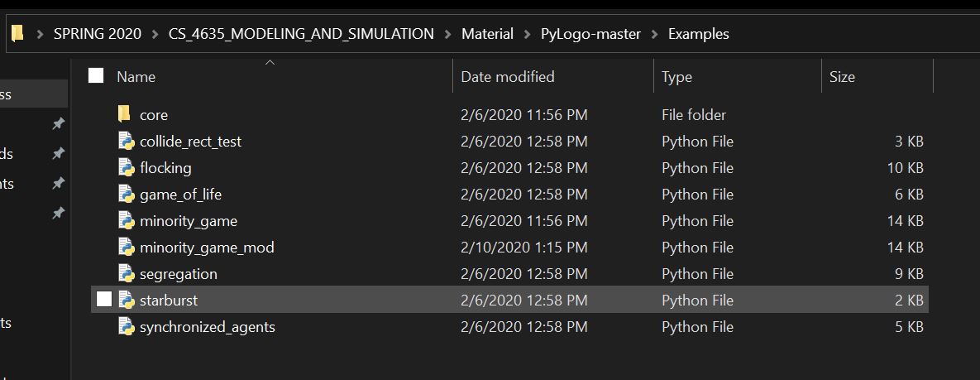Click the Size column header
Image resolution: width=980 pixels, height=380 pixels.
point(842,77)
